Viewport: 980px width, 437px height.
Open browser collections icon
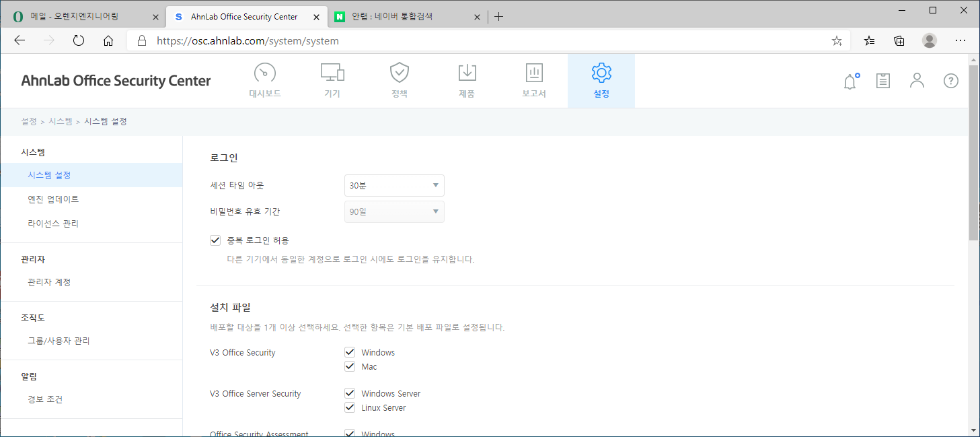[x=899, y=40]
